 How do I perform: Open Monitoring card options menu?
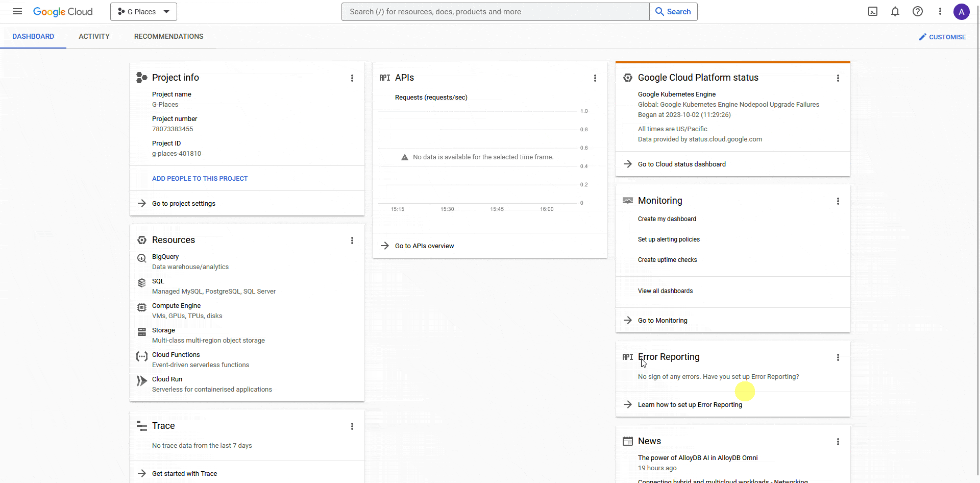tap(838, 201)
